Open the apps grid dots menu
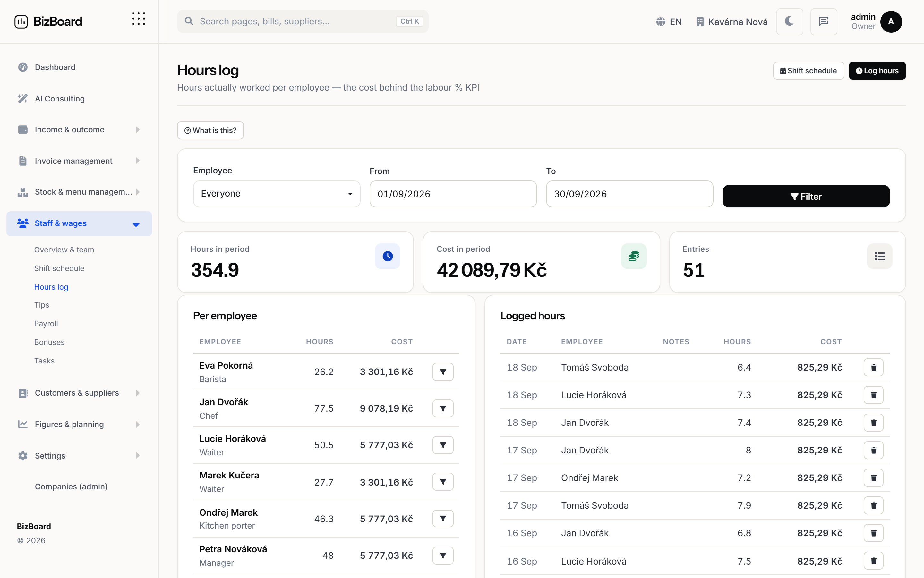 139,19
